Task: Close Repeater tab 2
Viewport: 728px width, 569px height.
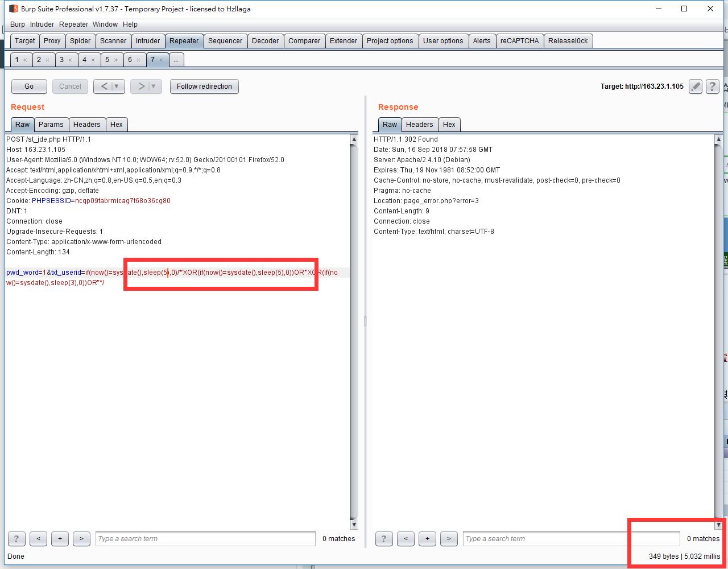Action: (47, 60)
